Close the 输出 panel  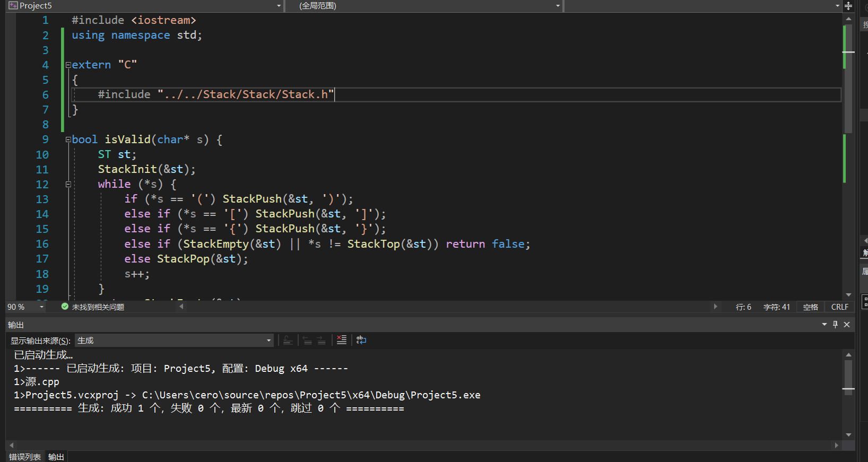coord(847,325)
